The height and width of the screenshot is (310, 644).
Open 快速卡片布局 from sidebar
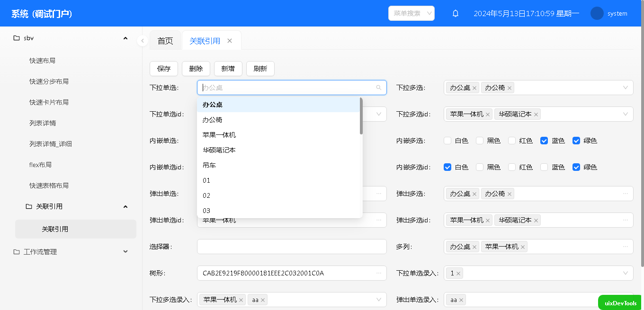click(49, 102)
